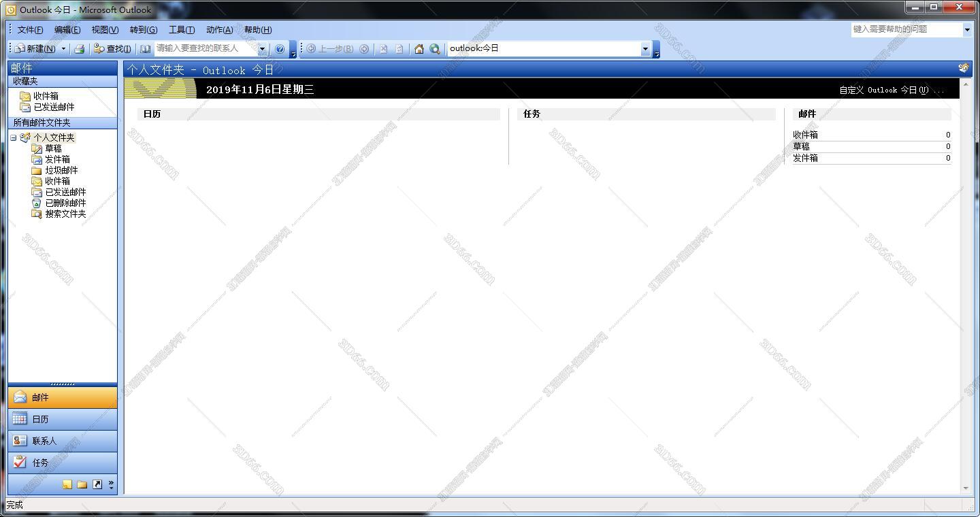The image size is (980, 517).
Task: Click the Home (start page) icon
Action: tap(419, 49)
